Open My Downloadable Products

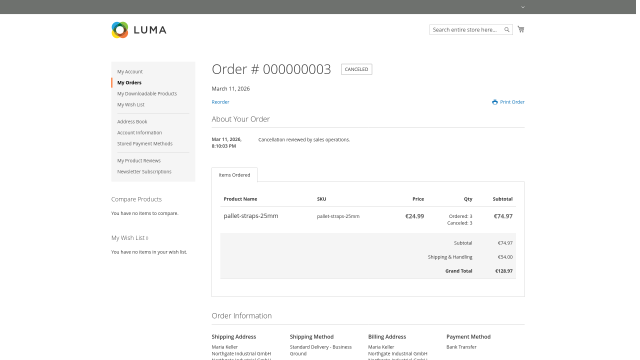[x=147, y=93]
